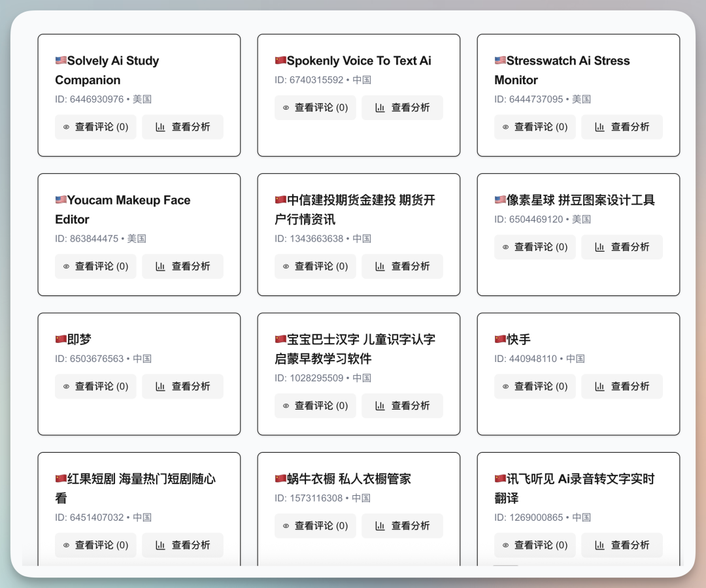This screenshot has height=588, width=706.
Task: Open 查看评论 for 讯飞听见
Action: tap(535, 546)
